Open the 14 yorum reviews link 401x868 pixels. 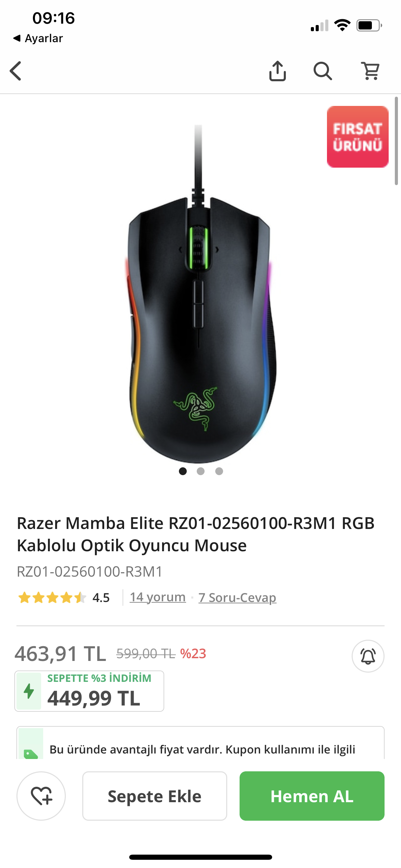[x=158, y=597]
